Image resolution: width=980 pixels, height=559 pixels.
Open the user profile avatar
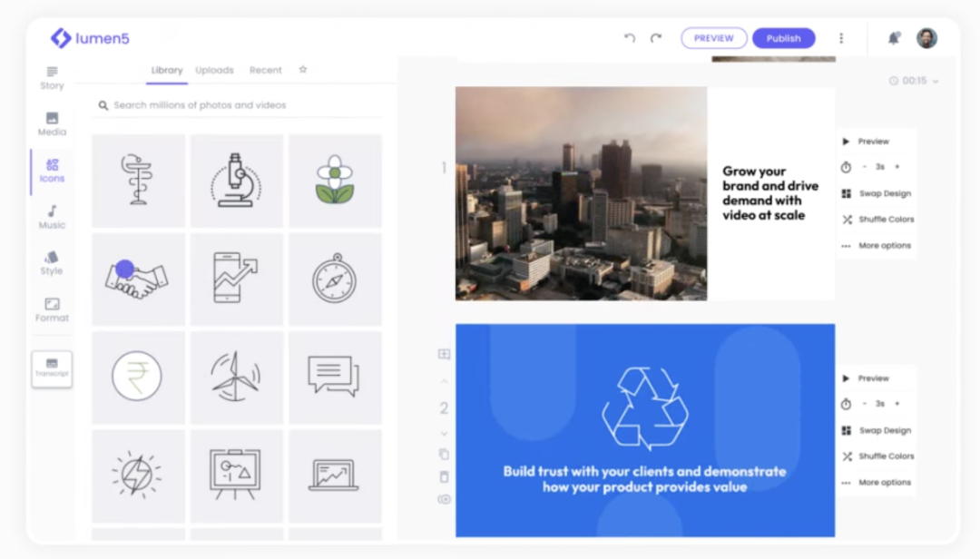[x=926, y=38]
